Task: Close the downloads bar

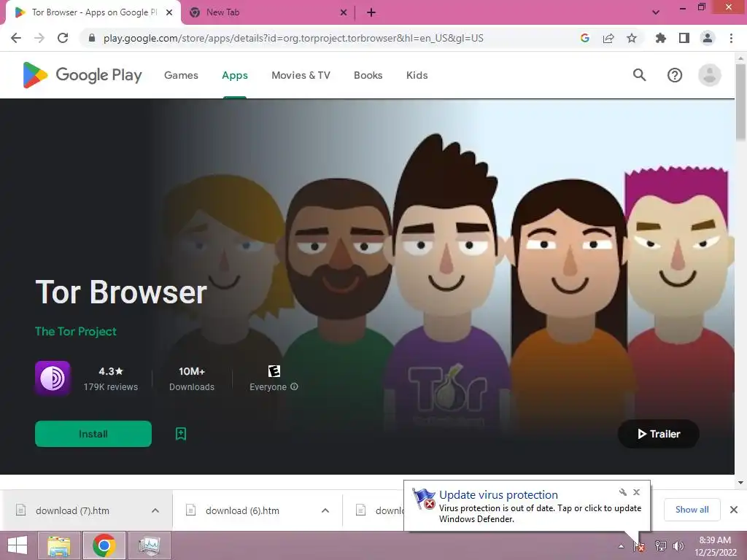Action: (734, 510)
